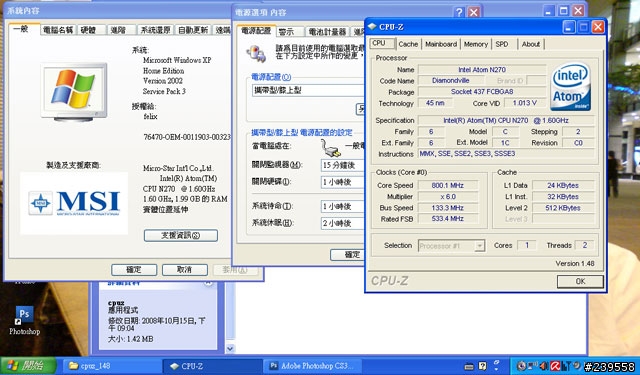The width and height of the screenshot is (640, 375).
Task: Open the 電源配置 power scheme combo box
Action: (308, 90)
